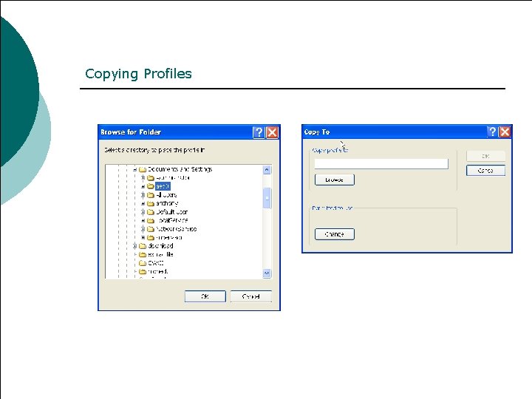Select the All Users folder label
Screen dimensions: 532x399
166,195
